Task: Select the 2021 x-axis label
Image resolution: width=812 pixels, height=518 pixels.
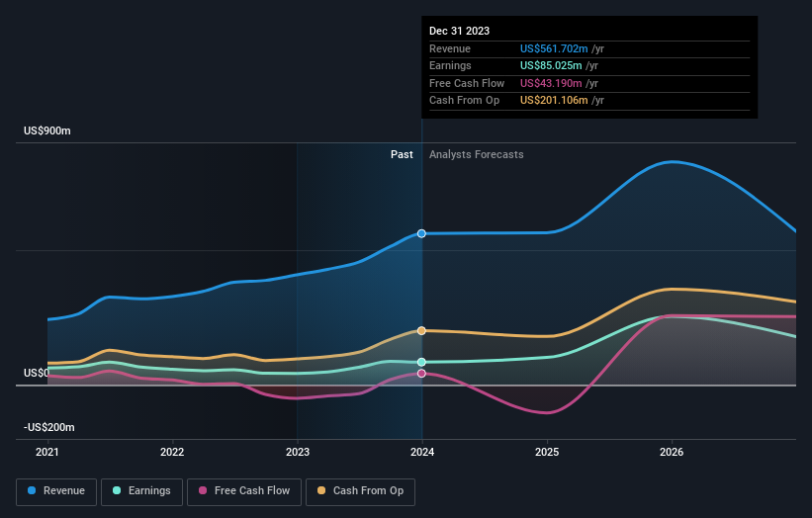Action: (47, 453)
